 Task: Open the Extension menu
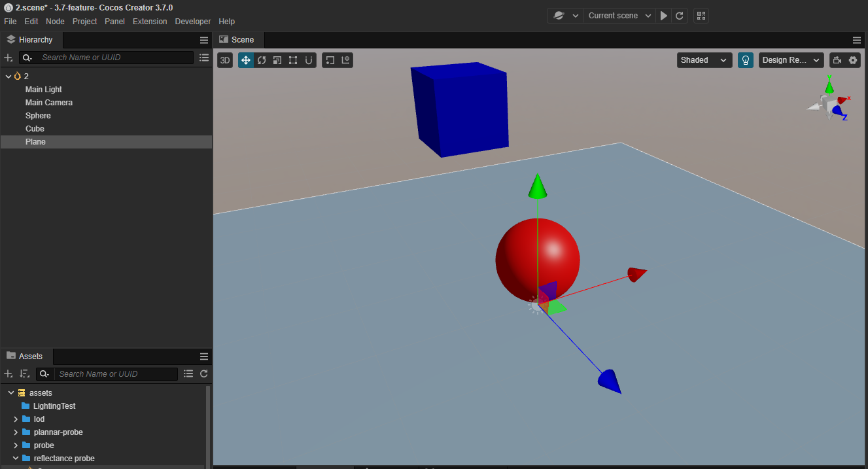click(x=150, y=22)
